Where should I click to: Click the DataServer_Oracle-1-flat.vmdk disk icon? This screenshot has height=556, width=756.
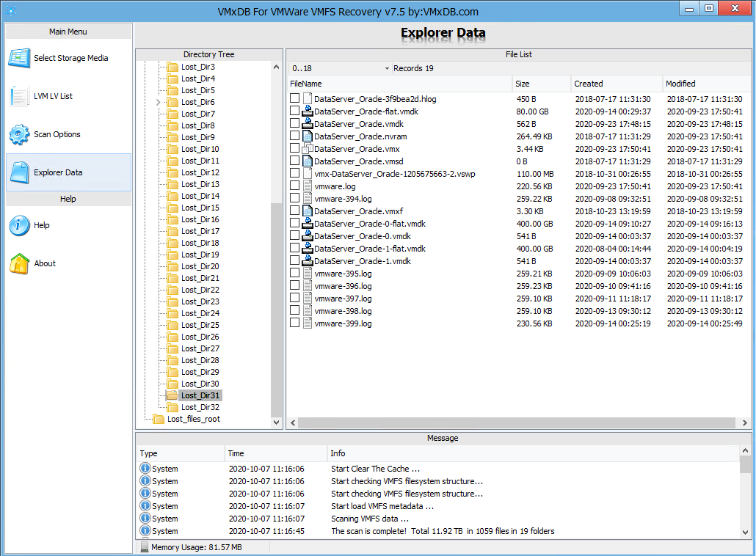[x=307, y=249]
